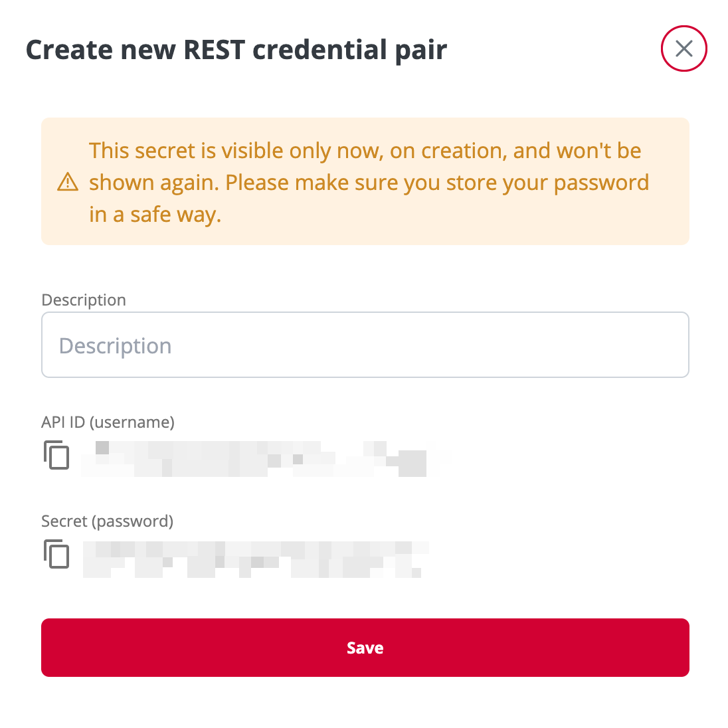Dismiss dialog with the circled X icon
The width and height of the screenshot is (728, 728).
tap(684, 48)
